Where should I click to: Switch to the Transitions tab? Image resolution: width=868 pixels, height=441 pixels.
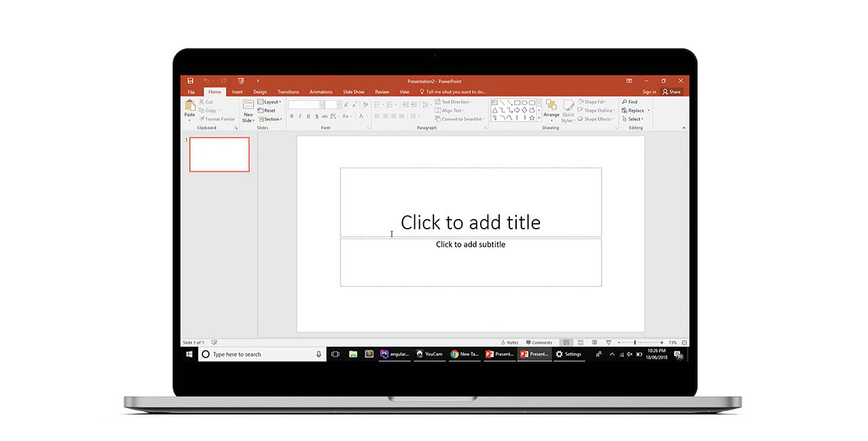coord(288,92)
